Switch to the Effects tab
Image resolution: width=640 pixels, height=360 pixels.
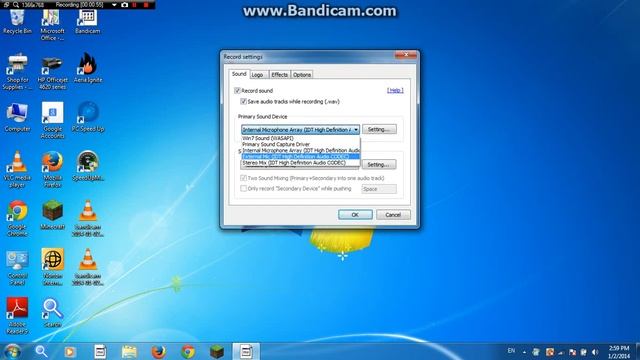tap(280, 75)
